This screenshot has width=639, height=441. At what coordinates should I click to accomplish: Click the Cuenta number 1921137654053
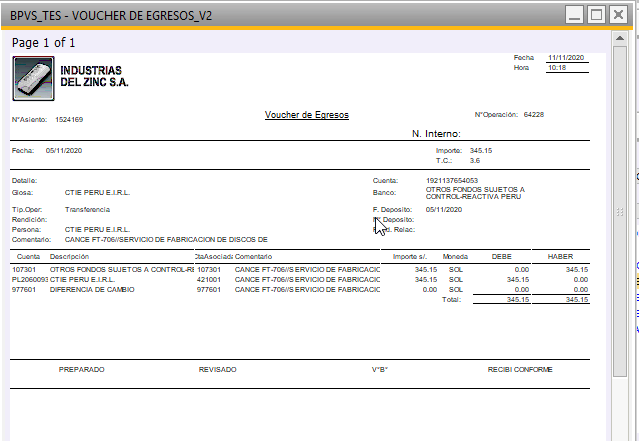[x=452, y=181]
